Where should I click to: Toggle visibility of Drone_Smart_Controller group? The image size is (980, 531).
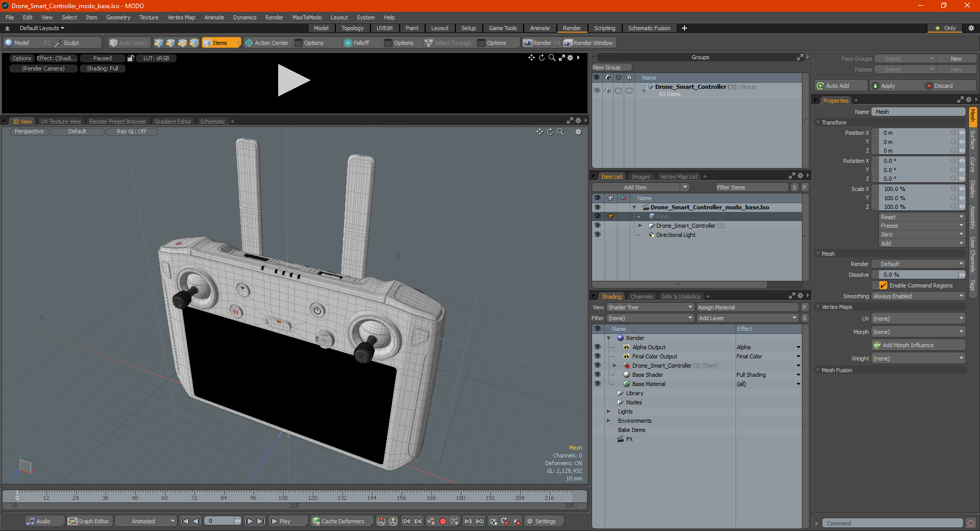[596, 90]
